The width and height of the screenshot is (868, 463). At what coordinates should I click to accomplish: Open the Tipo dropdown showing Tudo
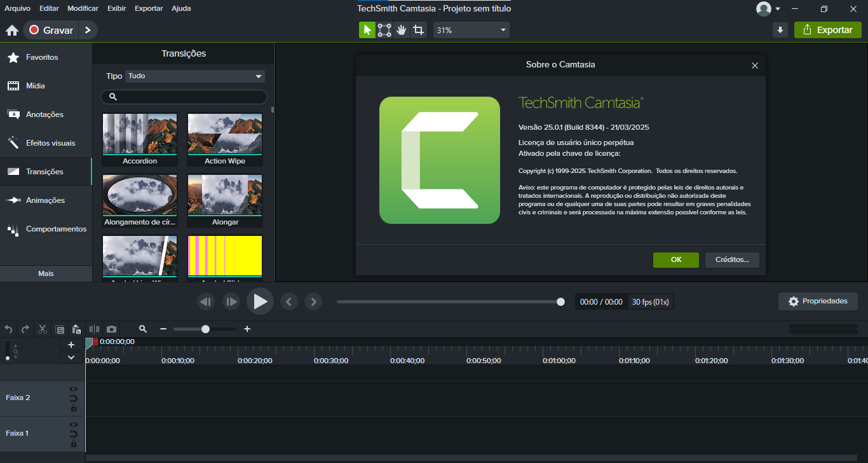click(x=194, y=76)
